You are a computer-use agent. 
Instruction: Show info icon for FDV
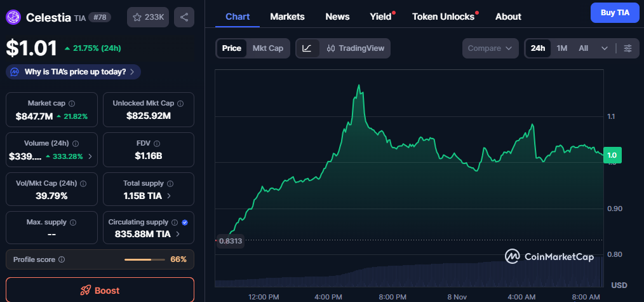(x=157, y=144)
